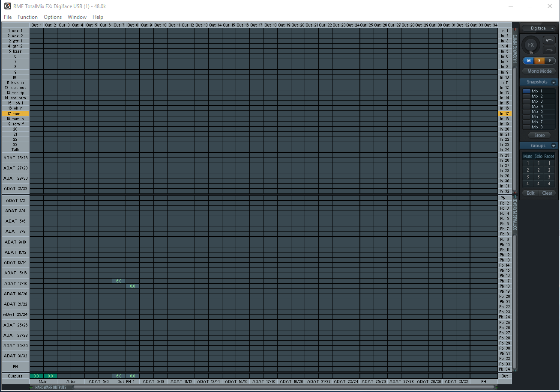This screenshot has height=392, width=560.
Task: Click the TotalMix FX app icon in title bar
Action: pyautogui.click(x=7, y=6)
